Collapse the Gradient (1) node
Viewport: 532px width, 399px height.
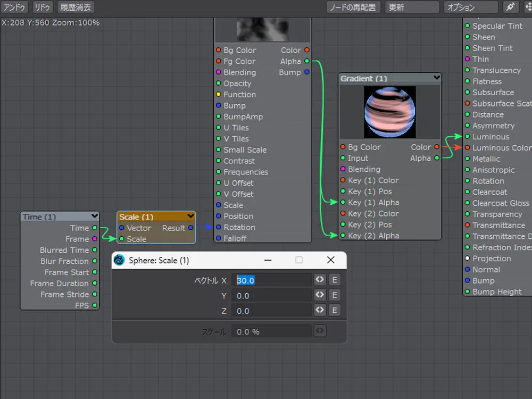(437, 78)
